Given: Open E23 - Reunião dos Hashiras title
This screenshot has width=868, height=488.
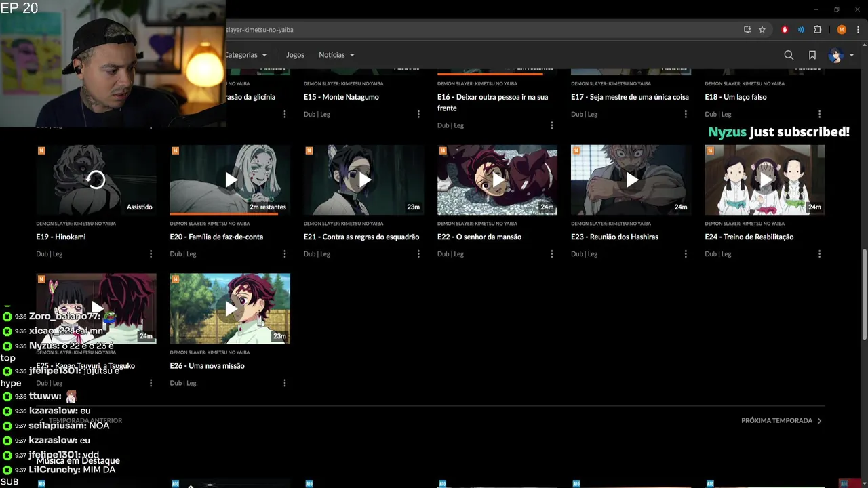Looking at the screenshot, I should (614, 237).
